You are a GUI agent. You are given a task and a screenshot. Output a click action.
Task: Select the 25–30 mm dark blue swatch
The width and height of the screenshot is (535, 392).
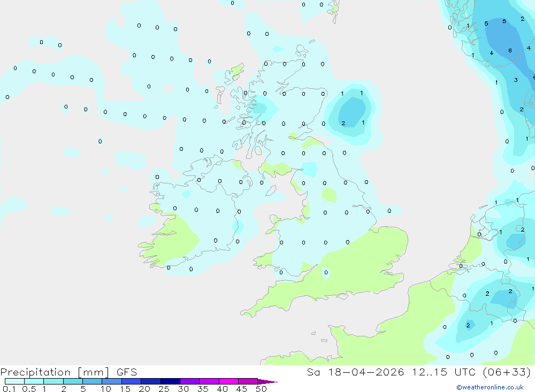coord(170,381)
